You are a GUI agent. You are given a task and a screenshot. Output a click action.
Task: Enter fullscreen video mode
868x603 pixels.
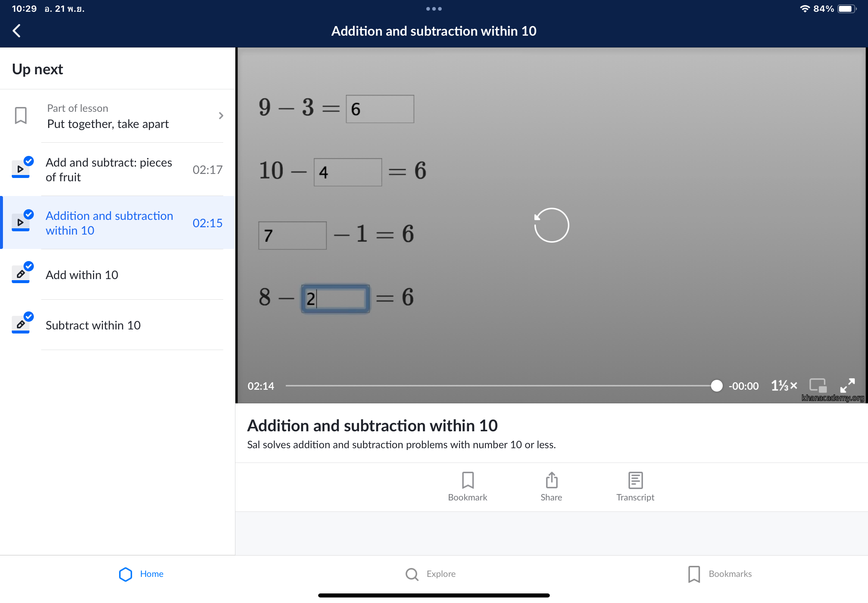pyautogui.click(x=847, y=385)
